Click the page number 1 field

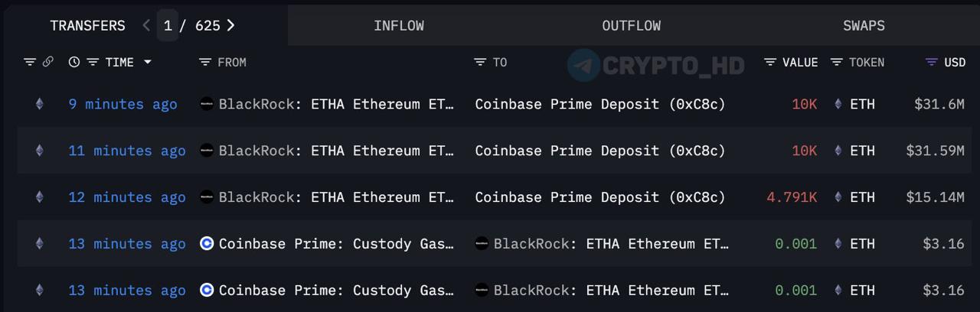click(x=168, y=25)
